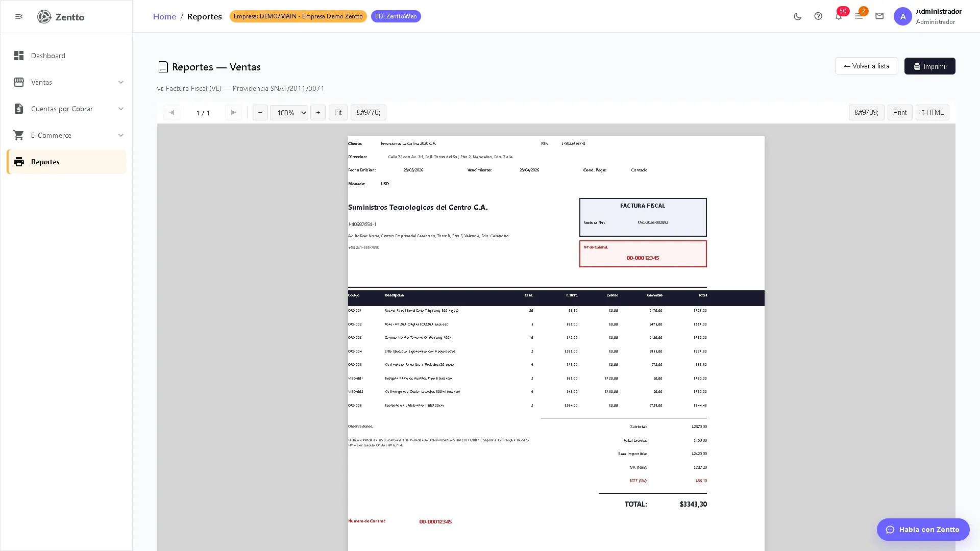Image resolution: width=980 pixels, height=551 pixels.
Task: Open the Ventas menu section
Action: 66,82
